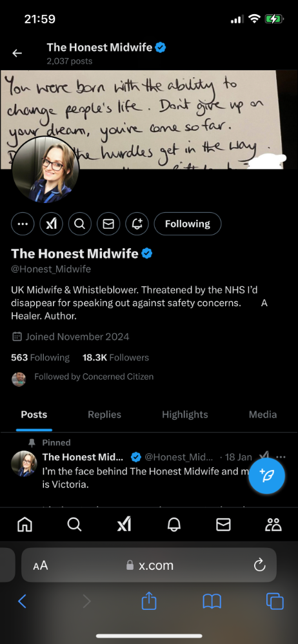Search this profile's posts with magnifier icon

(80, 224)
